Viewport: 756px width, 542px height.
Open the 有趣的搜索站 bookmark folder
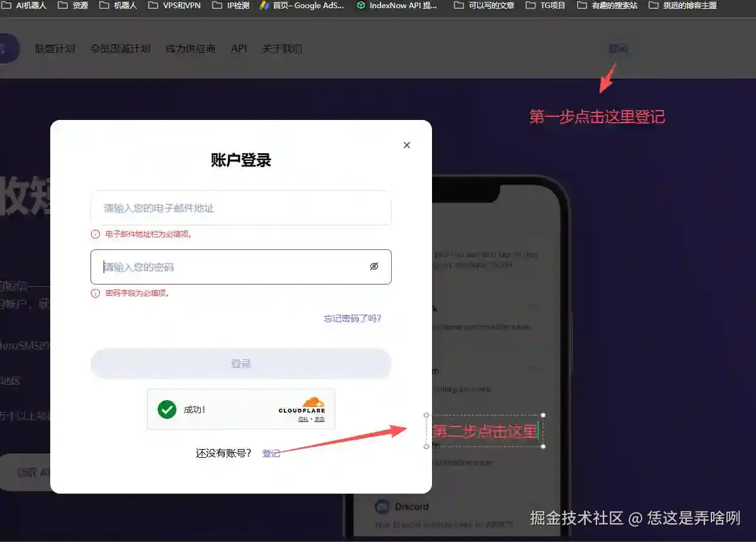[x=607, y=6]
